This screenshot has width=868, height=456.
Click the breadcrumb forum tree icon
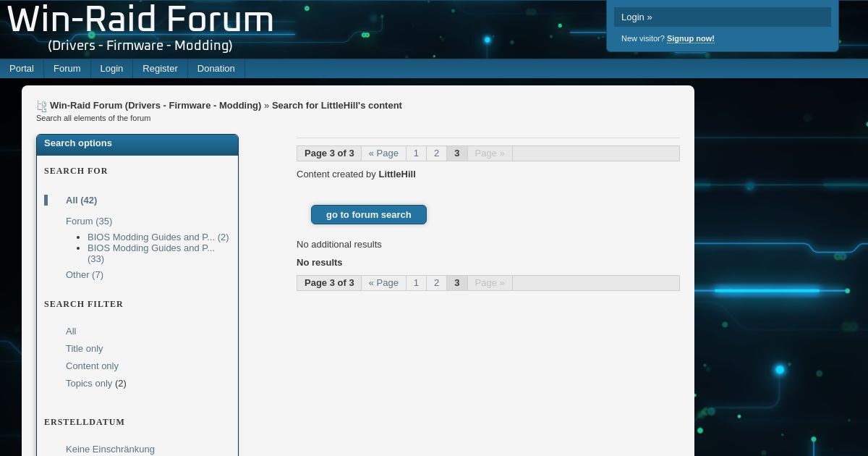pyautogui.click(x=41, y=106)
